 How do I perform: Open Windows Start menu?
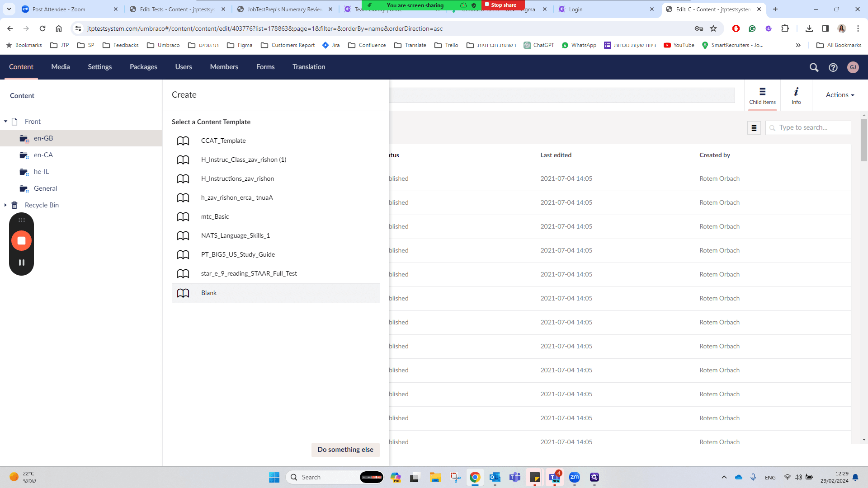tap(274, 477)
